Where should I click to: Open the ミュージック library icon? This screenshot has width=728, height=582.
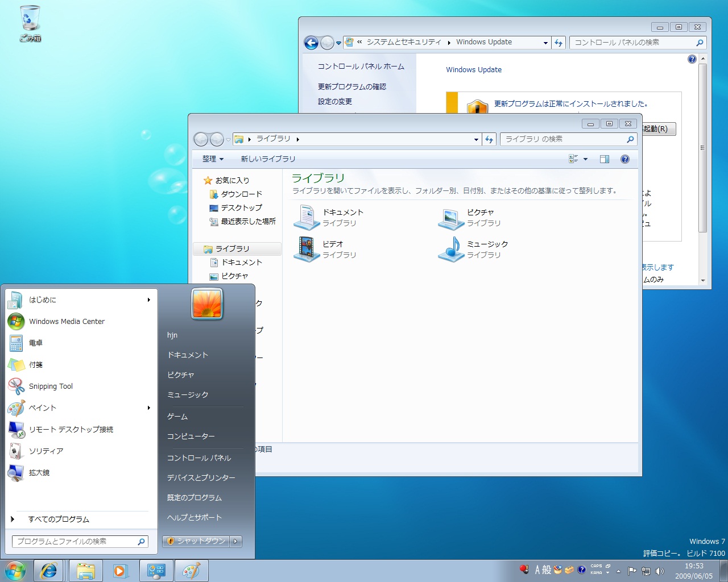[x=452, y=249]
